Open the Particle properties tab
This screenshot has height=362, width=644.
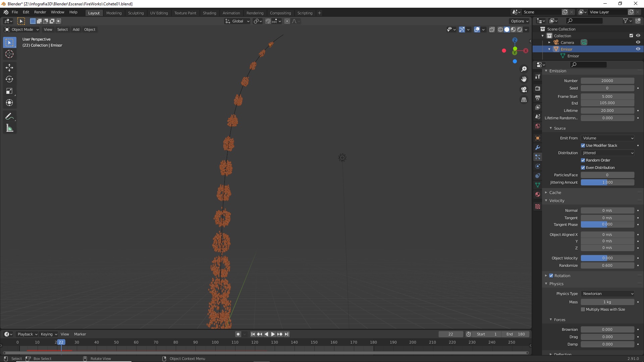coord(538,157)
